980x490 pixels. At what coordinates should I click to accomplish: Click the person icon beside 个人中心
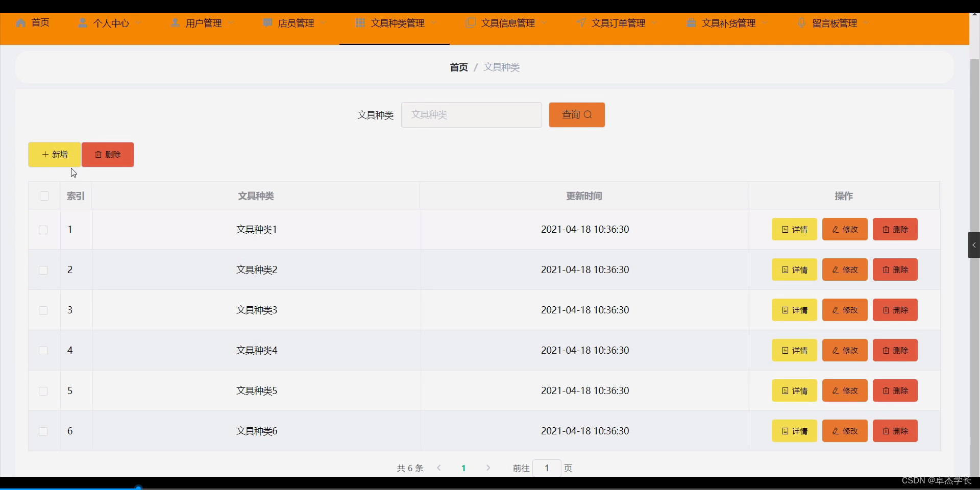coord(82,23)
